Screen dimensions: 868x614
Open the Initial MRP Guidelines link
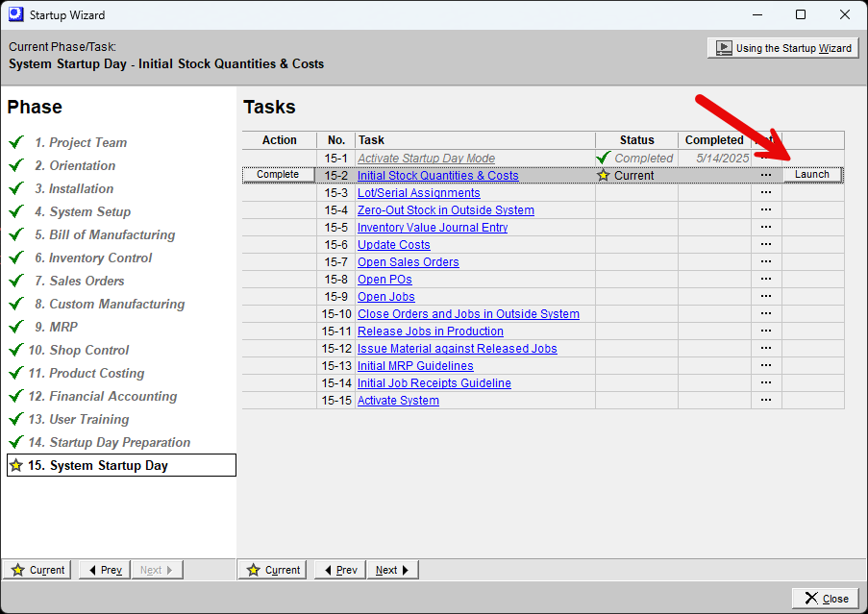click(415, 365)
